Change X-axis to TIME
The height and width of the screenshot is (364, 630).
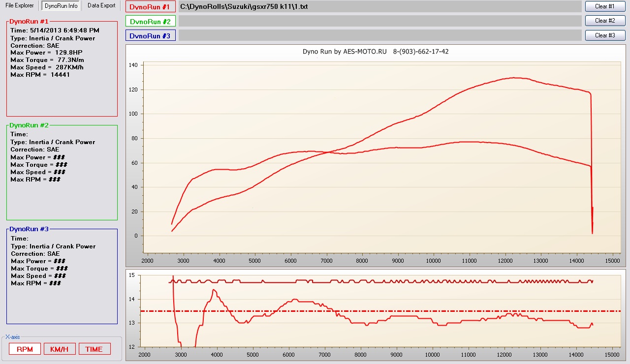(94, 349)
